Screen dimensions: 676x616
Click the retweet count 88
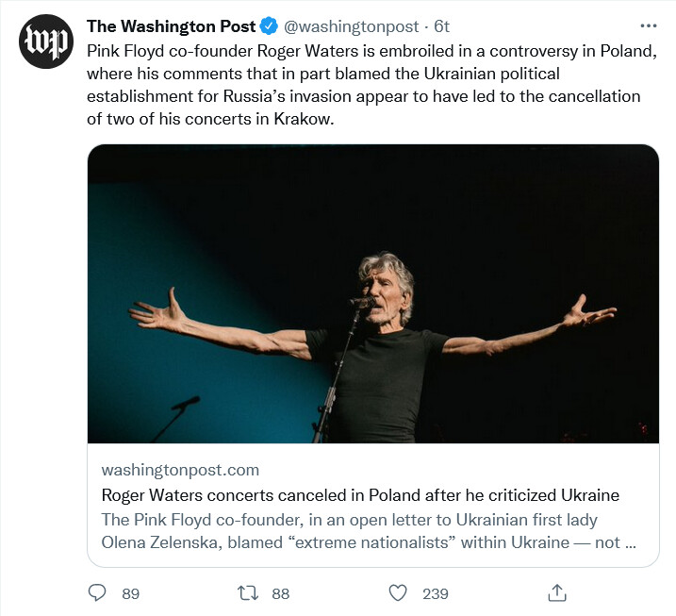(280, 593)
